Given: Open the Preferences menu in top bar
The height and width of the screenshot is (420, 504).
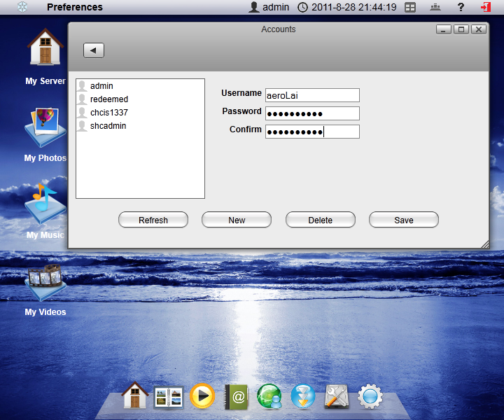Looking at the screenshot, I should (x=75, y=7).
